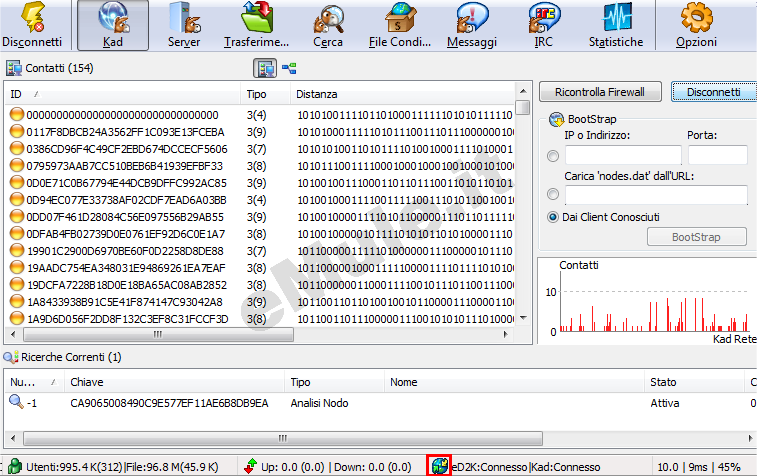Screen dimensions: 757x476
Task: Click the contacts horizontal scrollbar right arrow
Action: pos(505,334)
